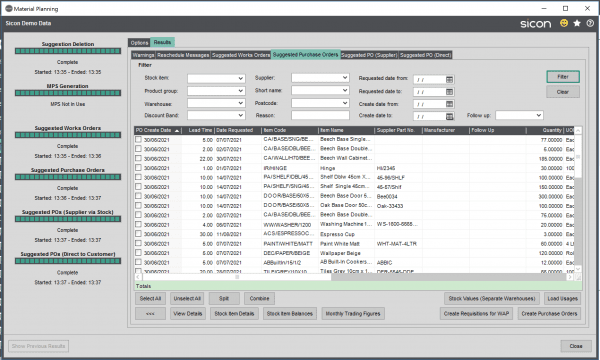The width and height of the screenshot is (600, 360).
Task: Select the Results tab
Action: [x=162, y=42]
